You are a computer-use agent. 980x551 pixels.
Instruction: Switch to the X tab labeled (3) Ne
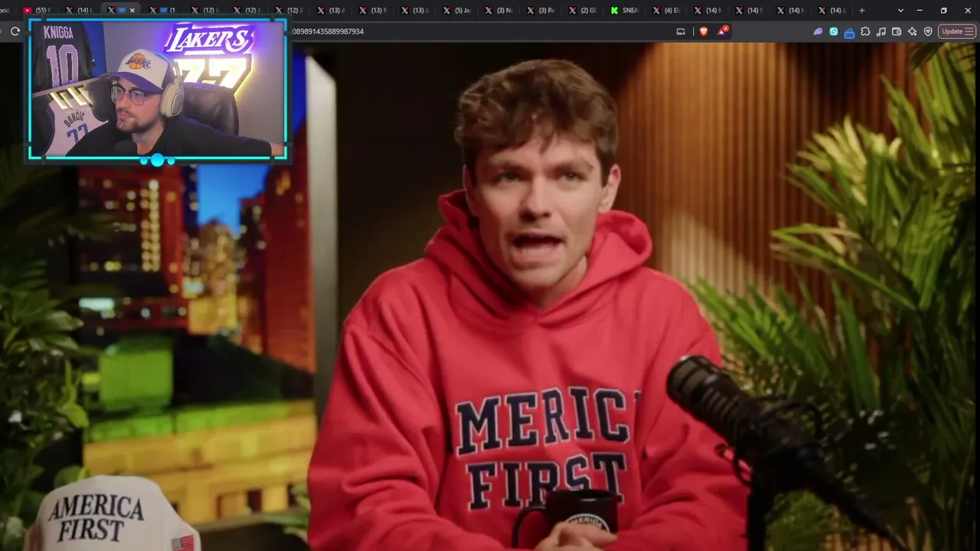[499, 10]
